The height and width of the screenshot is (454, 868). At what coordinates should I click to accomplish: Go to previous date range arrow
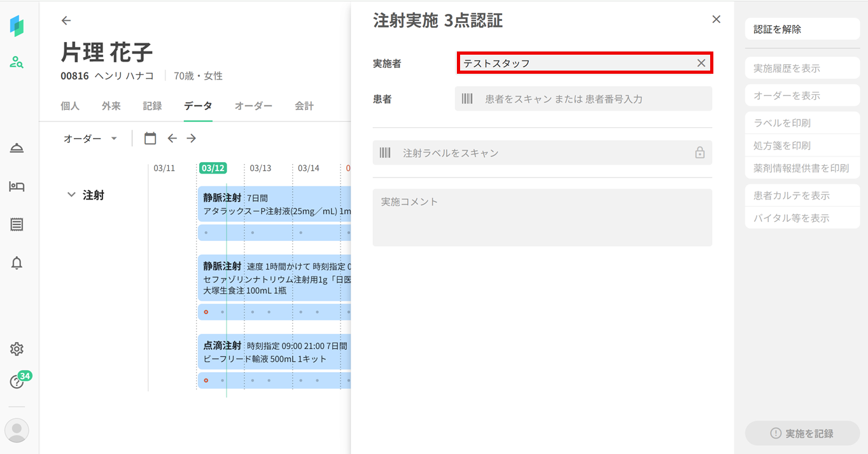click(172, 138)
